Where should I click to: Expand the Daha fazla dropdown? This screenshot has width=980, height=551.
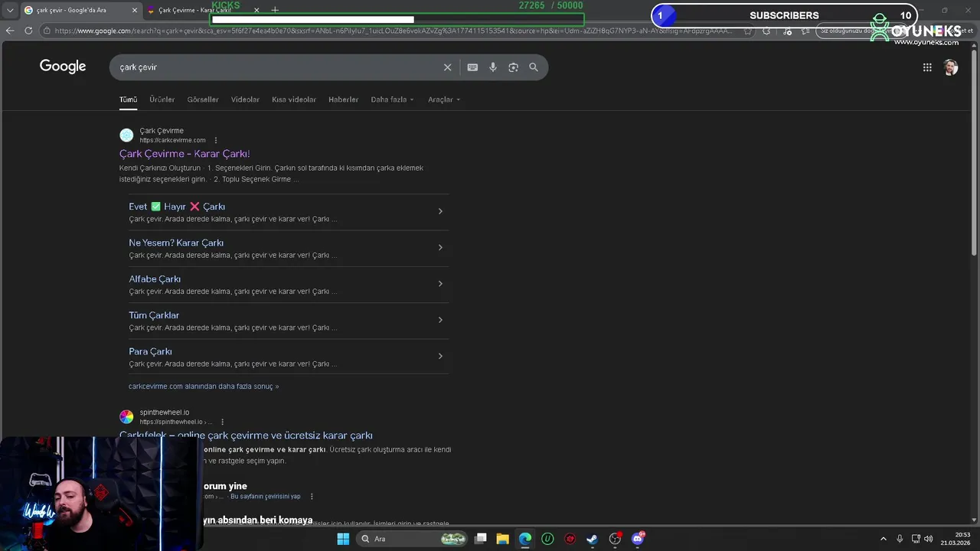(392, 99)
